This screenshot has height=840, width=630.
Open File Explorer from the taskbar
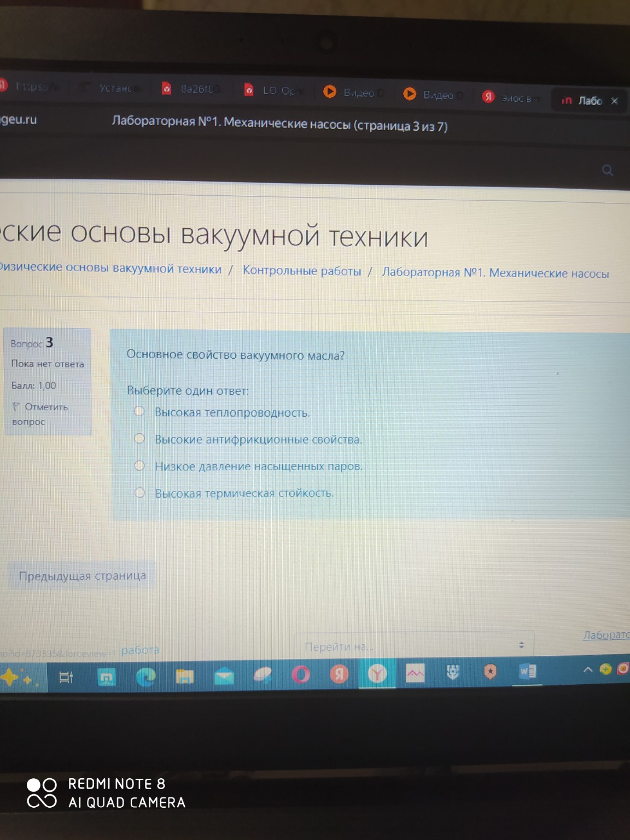184,675
